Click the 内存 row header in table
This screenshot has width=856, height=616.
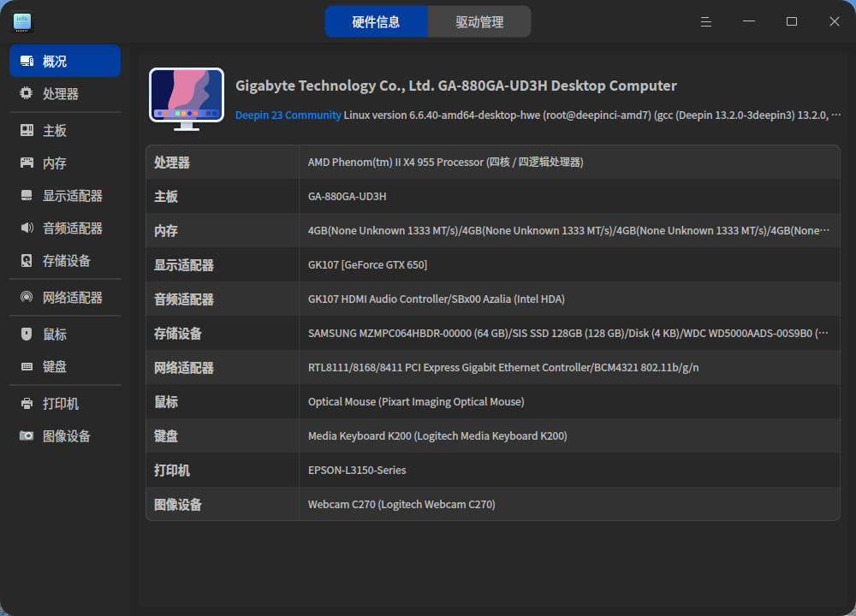pyautogui.click(x=166, y=231)
